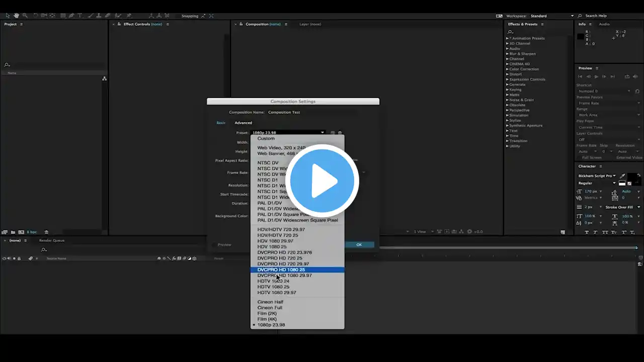Expand the Blur & Sharpen effects category

(x=508, y=54)
